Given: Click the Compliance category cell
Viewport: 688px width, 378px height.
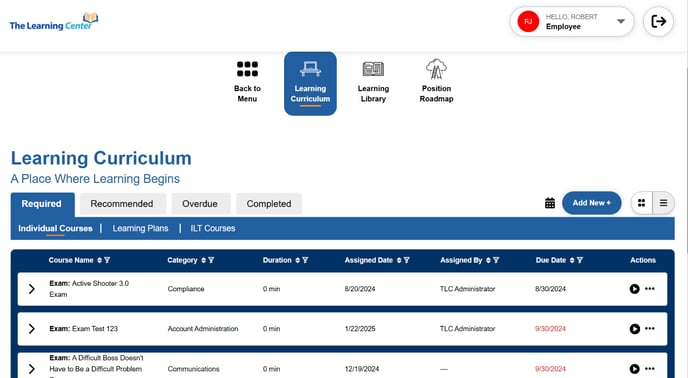Looking at the screenshot, I should [186, 289].
